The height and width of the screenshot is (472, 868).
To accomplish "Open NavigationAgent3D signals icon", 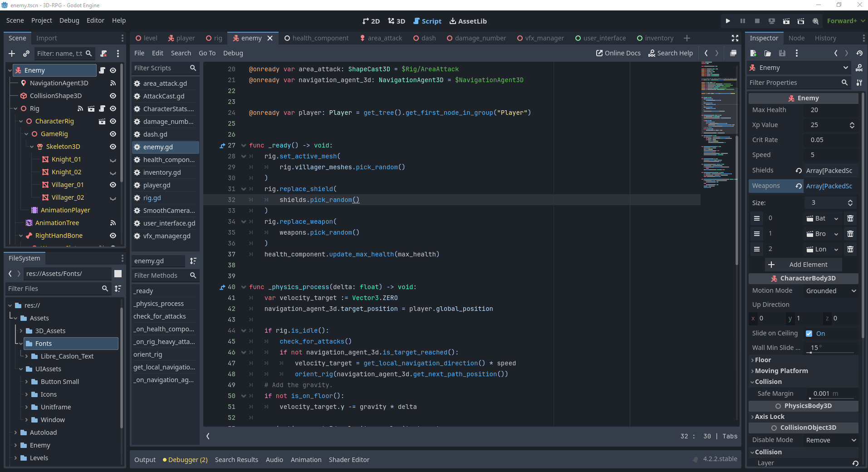I will click(113, 83).
